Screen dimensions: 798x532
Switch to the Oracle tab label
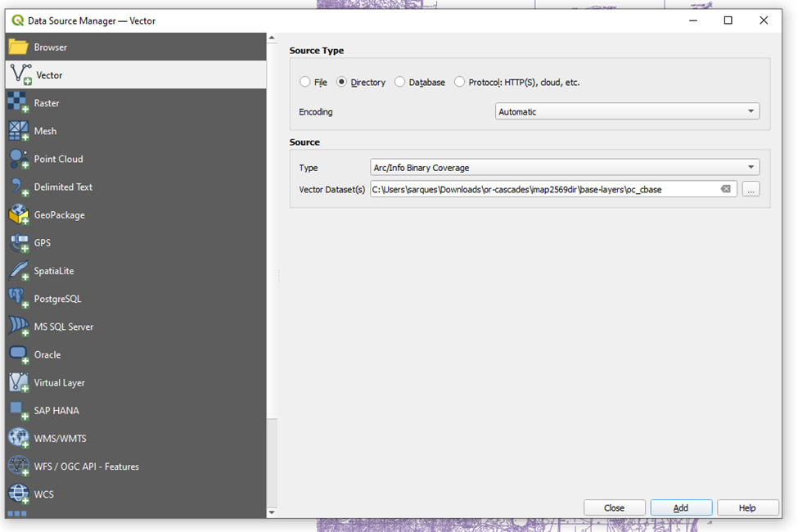click(47, 355)
